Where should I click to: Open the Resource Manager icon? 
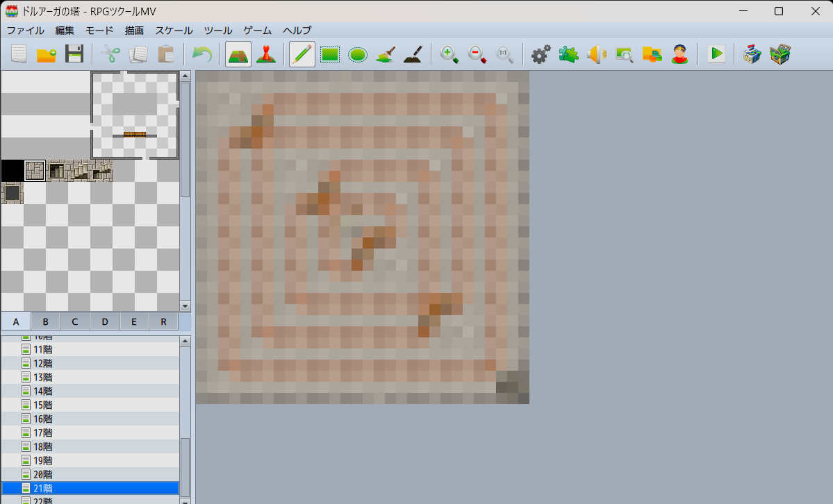tap(652, 54)
